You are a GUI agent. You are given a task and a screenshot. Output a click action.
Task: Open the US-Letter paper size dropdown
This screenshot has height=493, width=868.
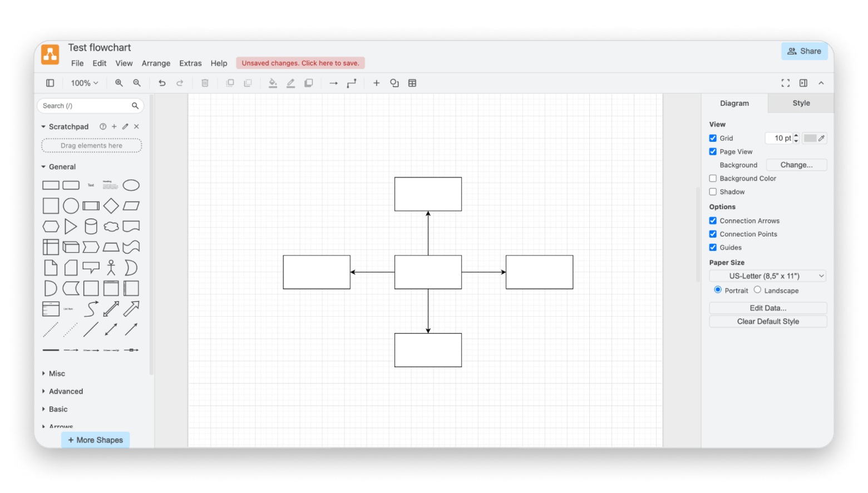[767, 276]
